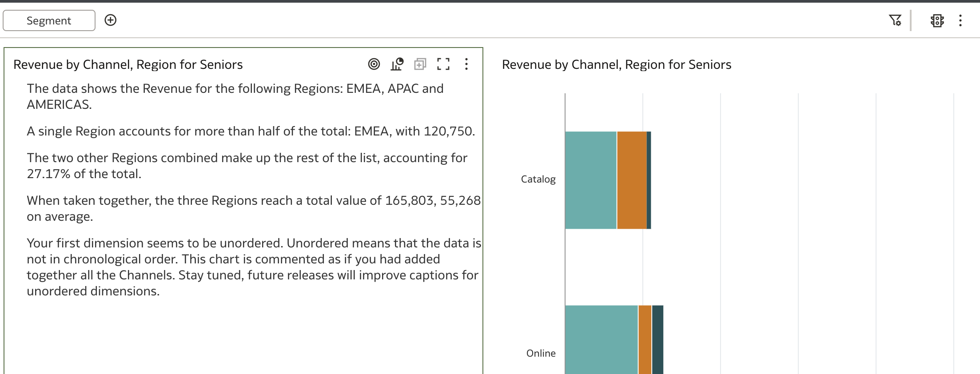Open the change visualization type icon
This screenshot has height=374, width=980.
[x=397, y=64]
